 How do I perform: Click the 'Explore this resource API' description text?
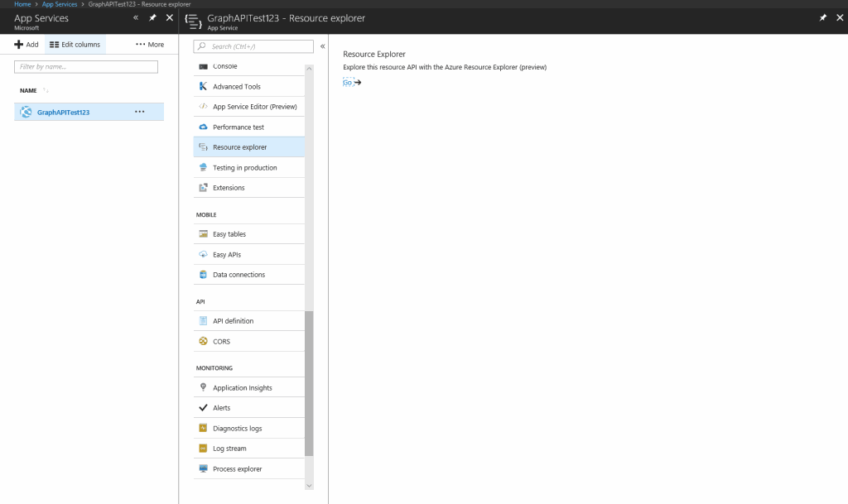445,67
